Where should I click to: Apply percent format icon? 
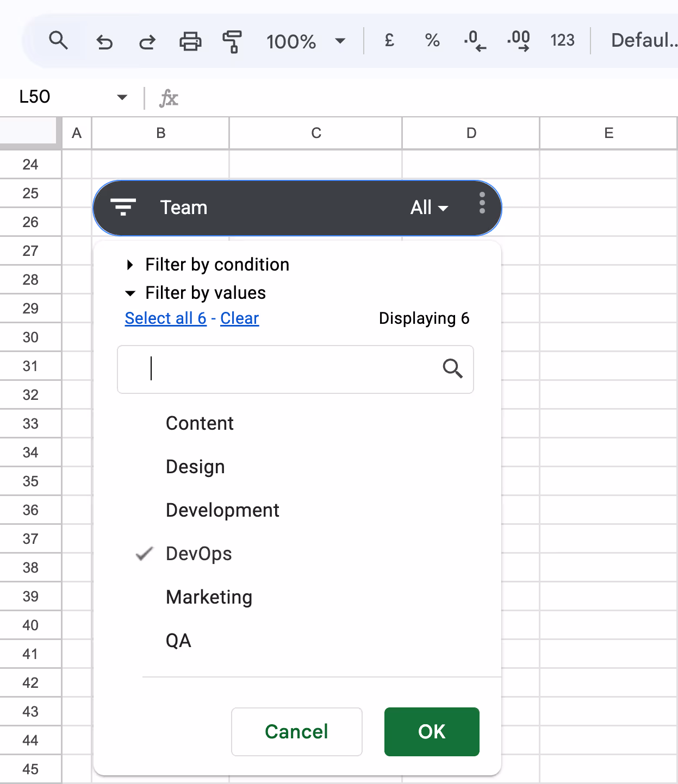[432, 41]
